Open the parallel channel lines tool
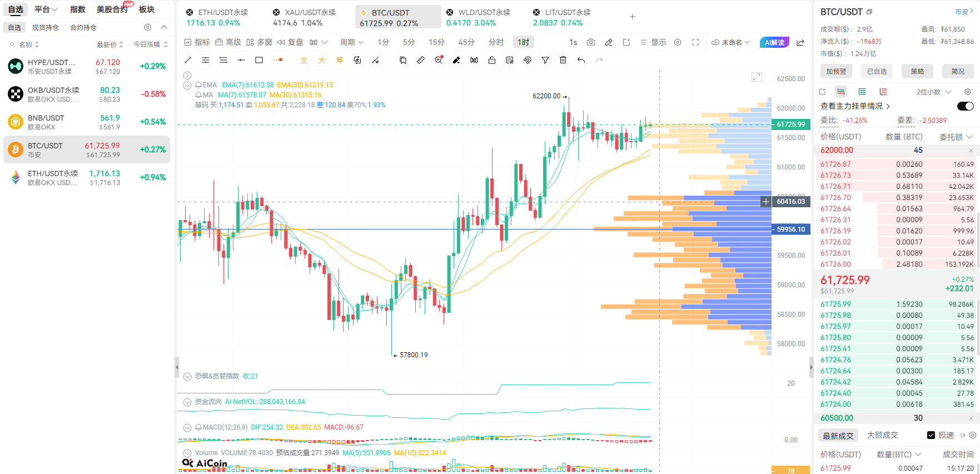The image size is (980, 474). tap(206, 60)
